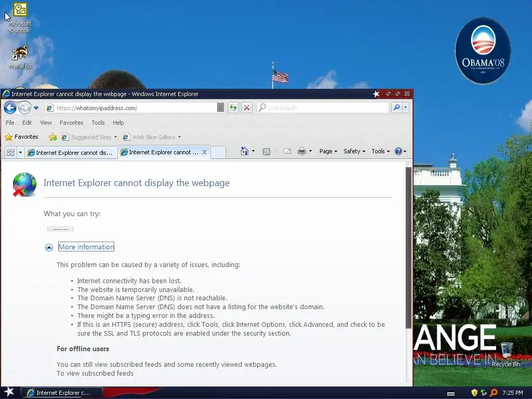Click the 7:25 PM clock

(x=512, y=393)
